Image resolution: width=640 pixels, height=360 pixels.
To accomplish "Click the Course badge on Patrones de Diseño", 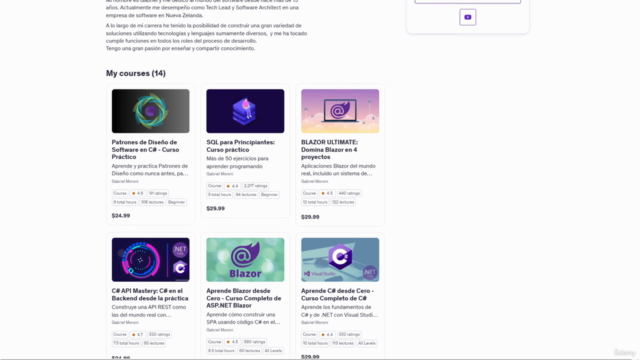I will click(x=120, y=193).
